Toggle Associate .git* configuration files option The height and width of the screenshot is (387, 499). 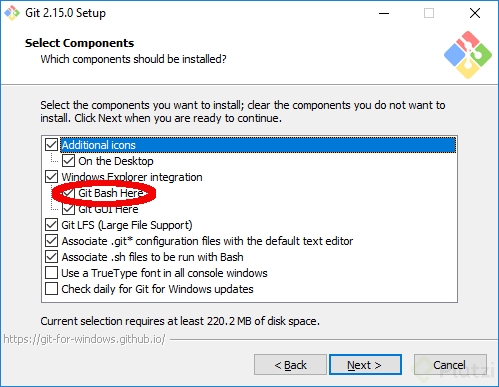(51, 241)
